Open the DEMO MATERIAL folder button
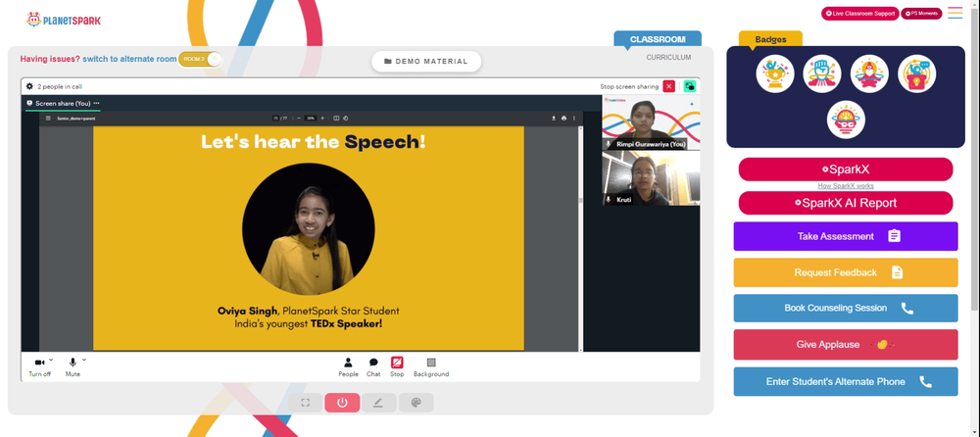The image size is (980, 437). tap(426, 62)
